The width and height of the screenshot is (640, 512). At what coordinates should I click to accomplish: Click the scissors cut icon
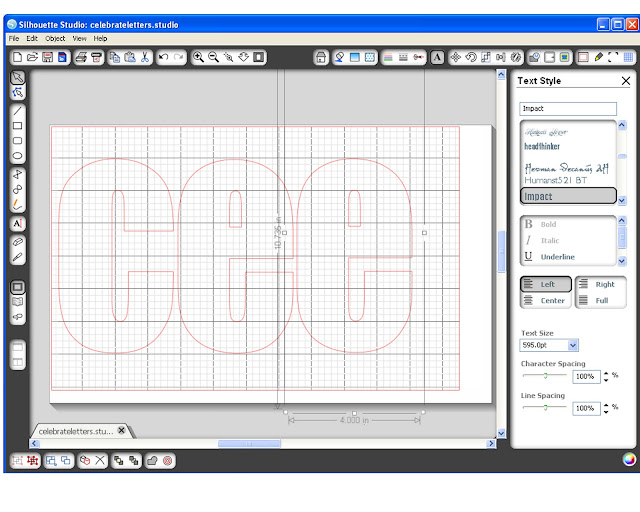click(145, 57)
